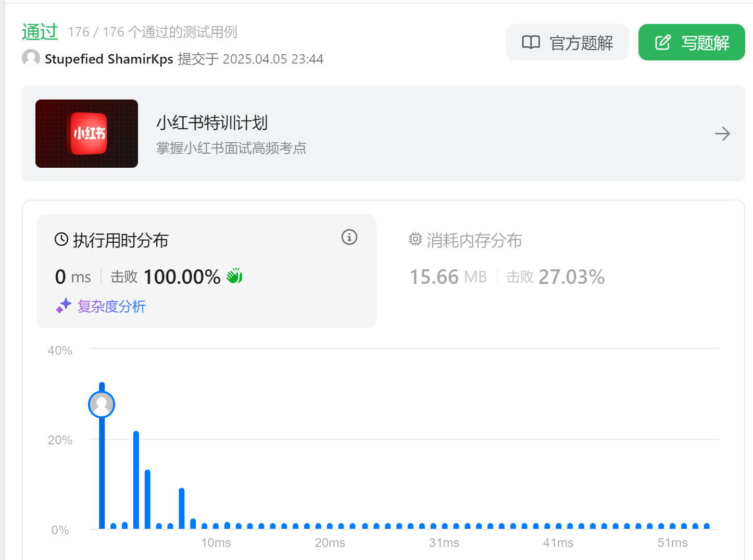
Task: Click the 掌握小红书面试高频考点 subtitle
Action: coord(231,148)
